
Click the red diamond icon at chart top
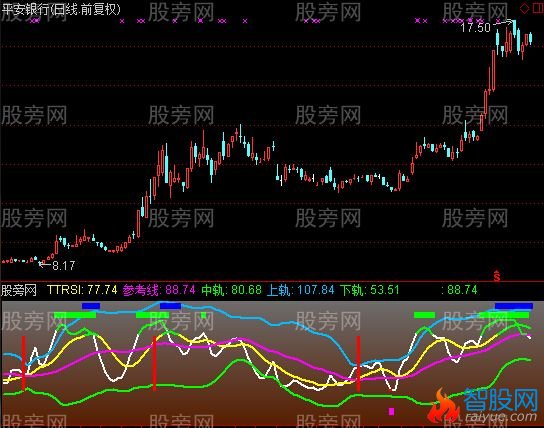(525, 8)
